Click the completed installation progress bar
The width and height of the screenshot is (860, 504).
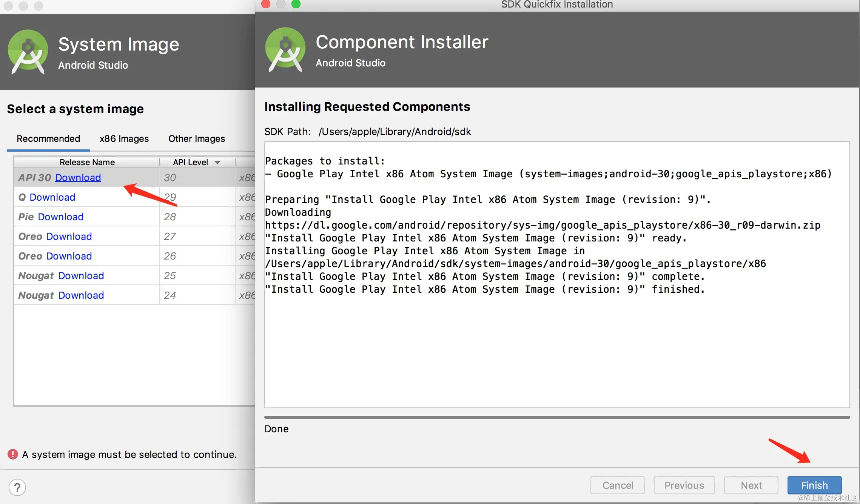tap(557, 417)
